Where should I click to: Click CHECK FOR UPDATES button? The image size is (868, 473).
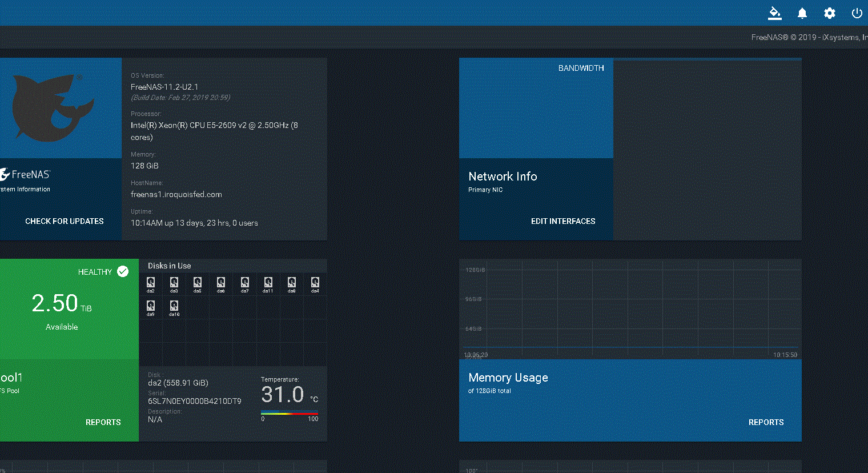tap(65, 221)
